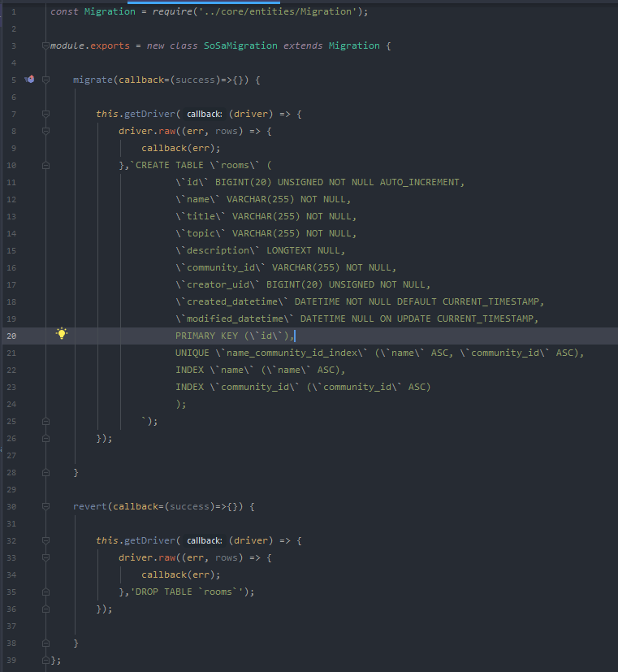Collapse the revert method fold on line 30
Viewport: 618px width, 672px height.
tap(45, 506)
